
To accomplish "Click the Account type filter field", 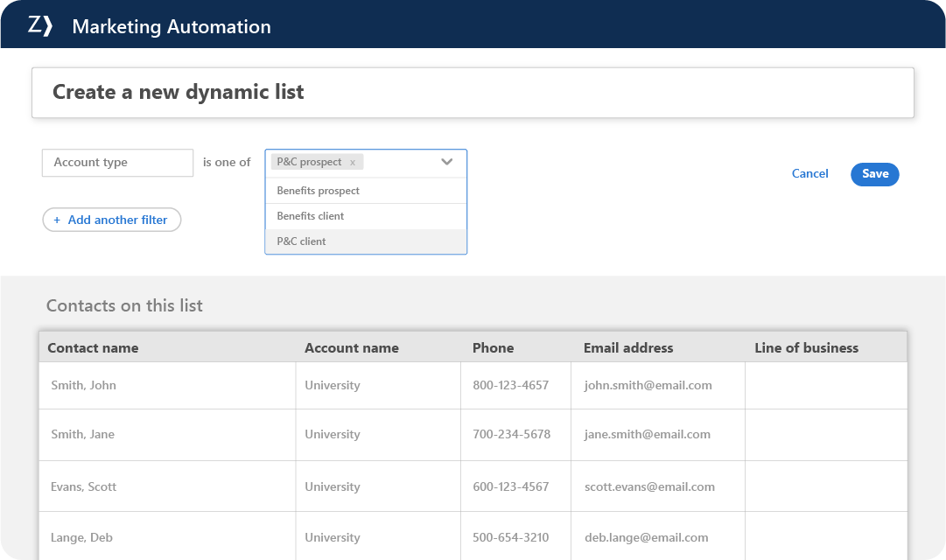I will click(x=117, y=163).
